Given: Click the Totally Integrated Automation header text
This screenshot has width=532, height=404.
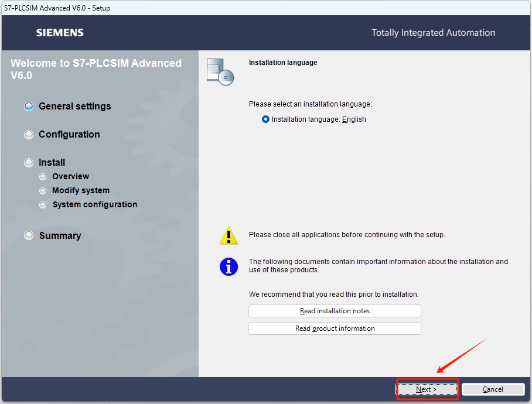Looking at the screenshot, I should click(x=433, y=33).
